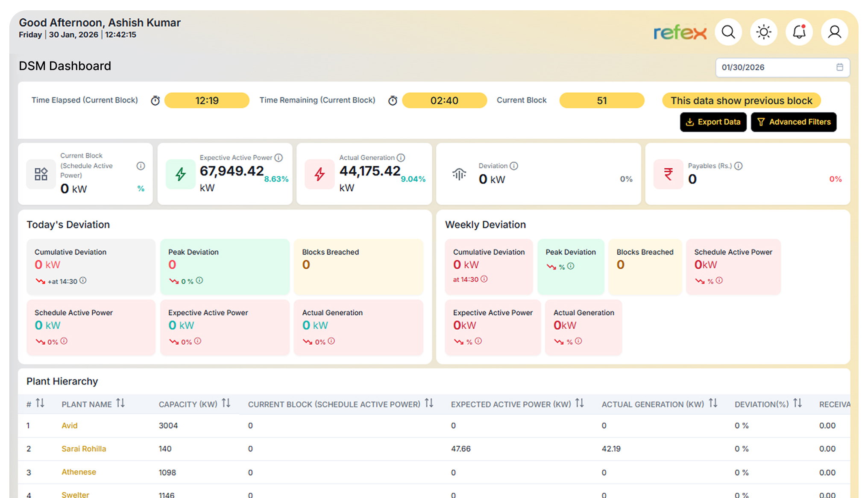This screenshot has width=868, height=498.
Task: View the Payables info tooltip
Action: coord(739,166)
